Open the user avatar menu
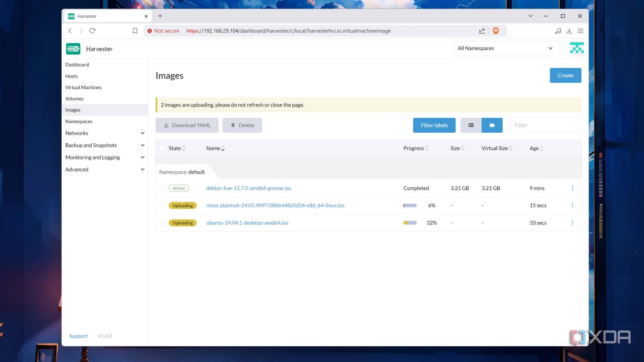Screen dimensions: 644x362 point(577,48)
